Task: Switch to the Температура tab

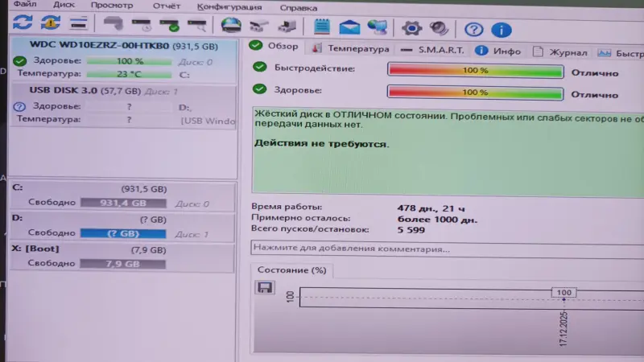Action: coord(350,48)
